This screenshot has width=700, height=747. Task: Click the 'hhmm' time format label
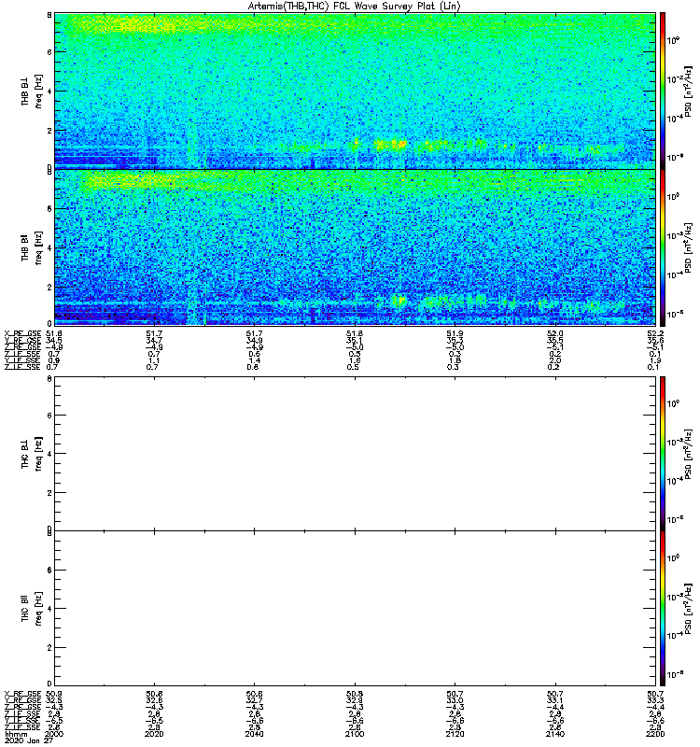(16, 734)
